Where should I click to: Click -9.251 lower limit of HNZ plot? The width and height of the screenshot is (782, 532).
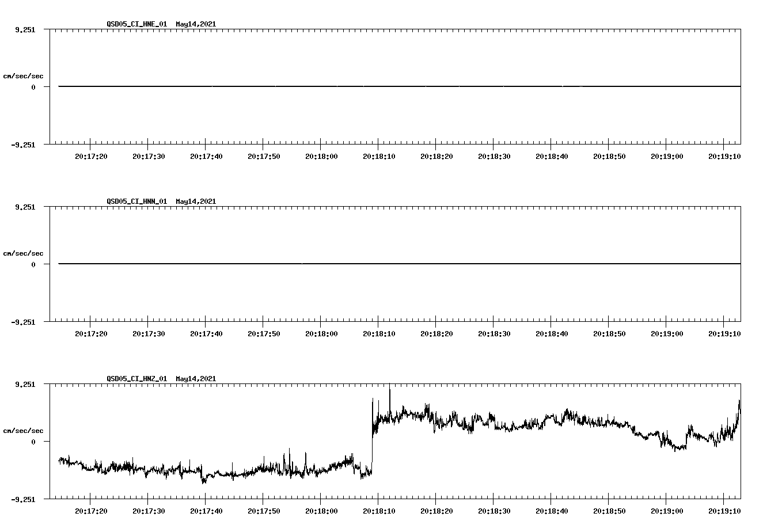23,499
